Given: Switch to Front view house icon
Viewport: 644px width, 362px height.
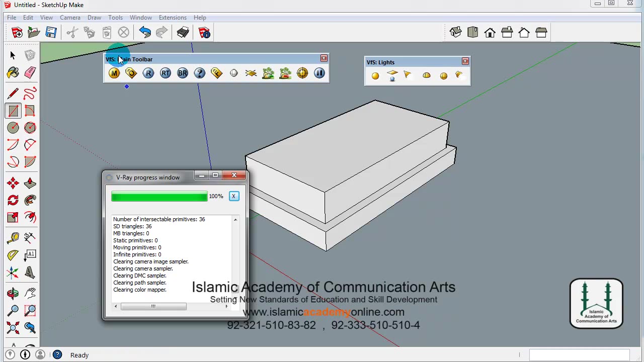Looking at the screenshot, I should point(490,33).
